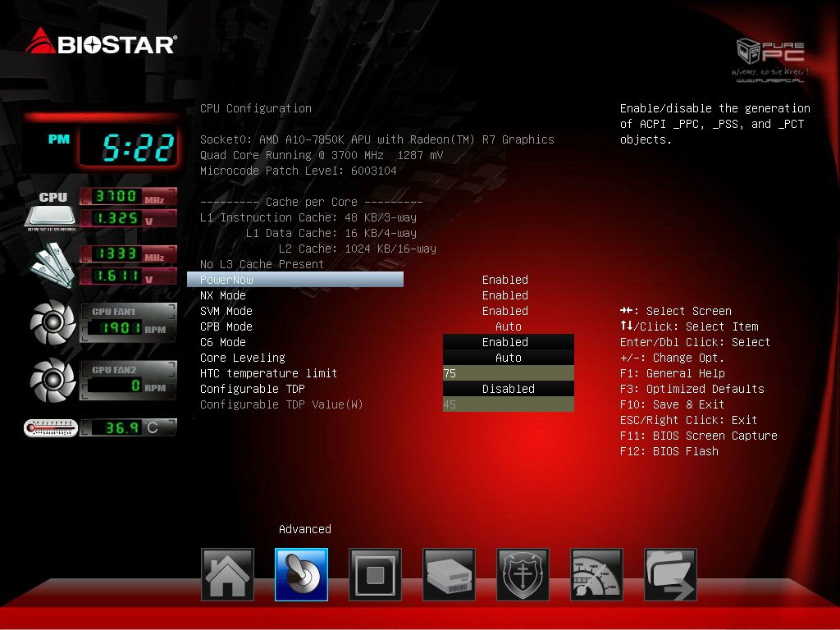Open Configurable TDP Disabled dropdown

tap(509, 388)
